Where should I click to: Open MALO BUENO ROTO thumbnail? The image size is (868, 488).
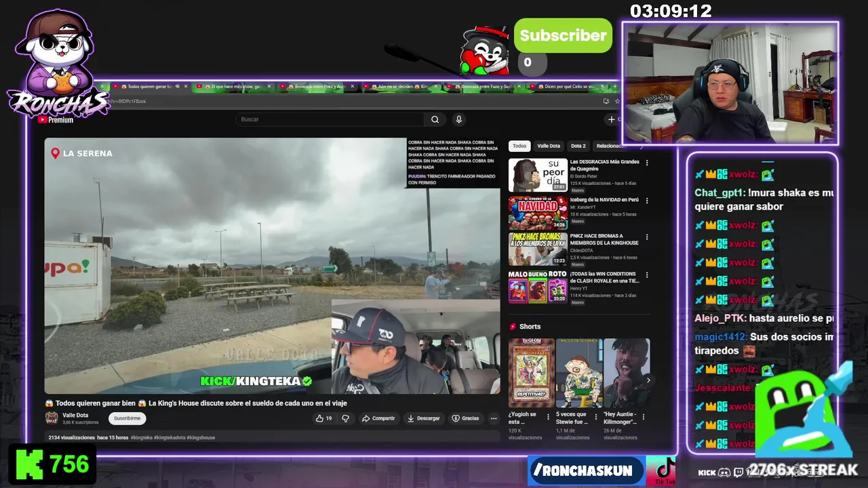[538, 287]
